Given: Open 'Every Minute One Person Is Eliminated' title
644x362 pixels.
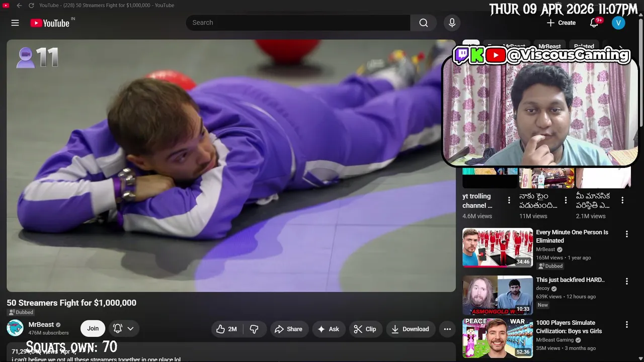Looking at the screenshot, I should [x=572, y=236].
